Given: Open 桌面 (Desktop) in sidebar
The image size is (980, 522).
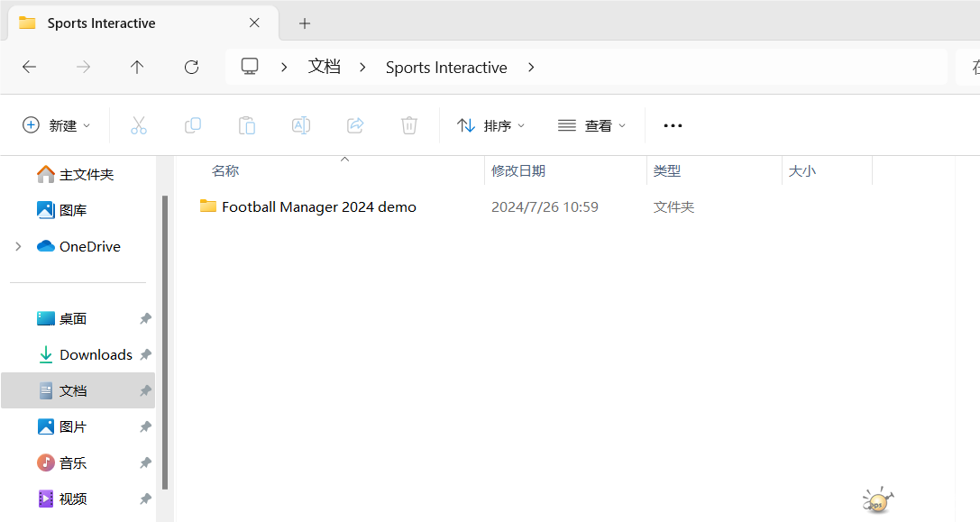Looking at the screenshot, I should (62, 319).
